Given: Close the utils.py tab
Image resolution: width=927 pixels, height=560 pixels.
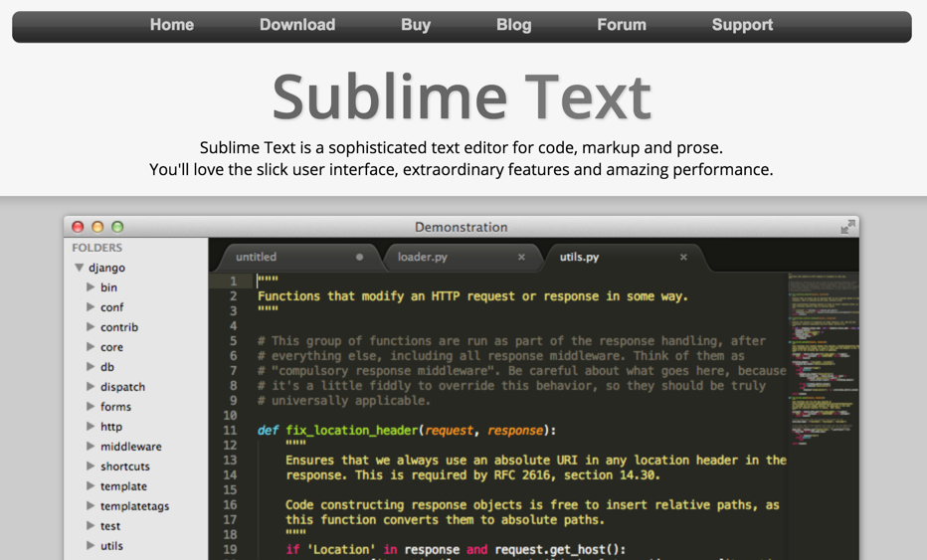Looking at the screenshot, I should (683, 258).
